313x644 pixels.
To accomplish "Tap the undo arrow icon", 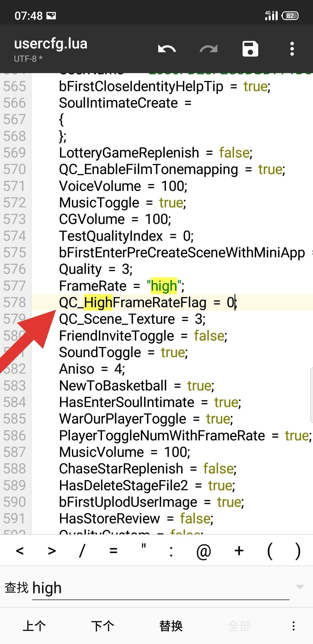I will [x=167, y=49].
